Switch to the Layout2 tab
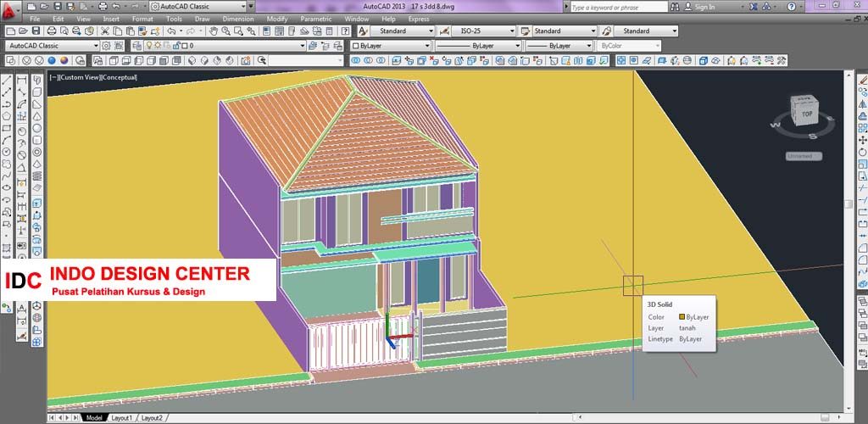 [x=151, y=418]
